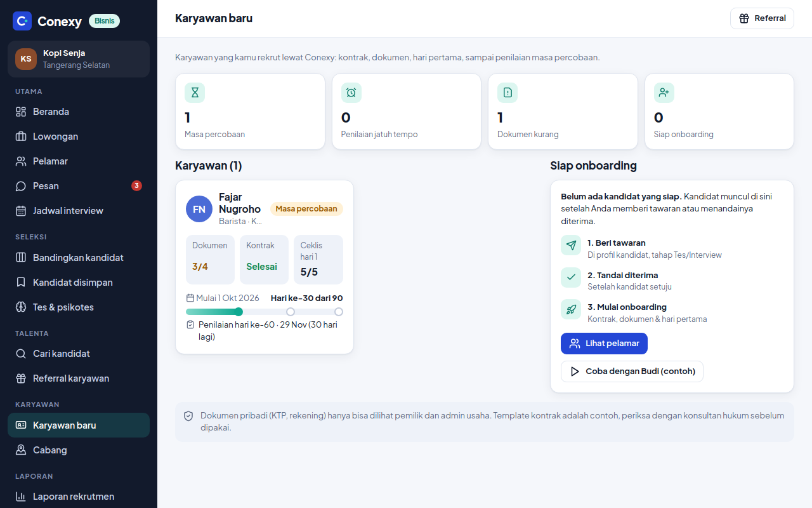This screenshot has height=508, width=812.
Task: Click the Referral button in header
Action: pos(763,18)
